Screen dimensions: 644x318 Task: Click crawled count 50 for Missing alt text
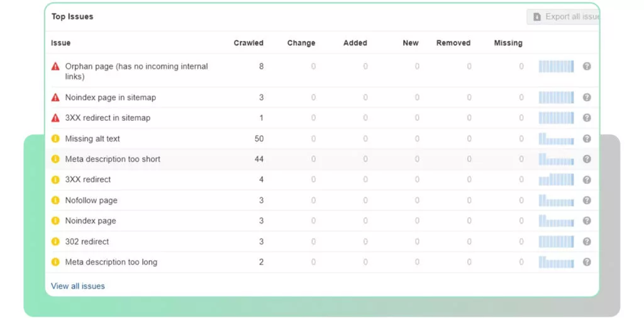tap(258, 139)
